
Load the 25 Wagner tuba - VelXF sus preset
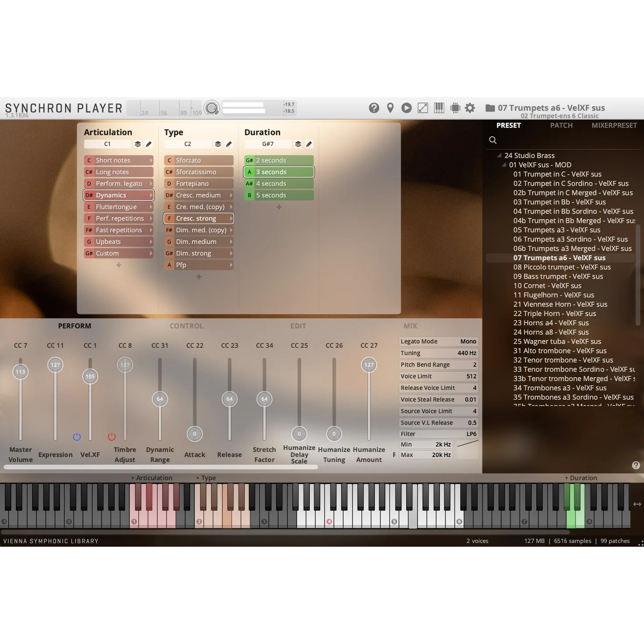[557, 342]
